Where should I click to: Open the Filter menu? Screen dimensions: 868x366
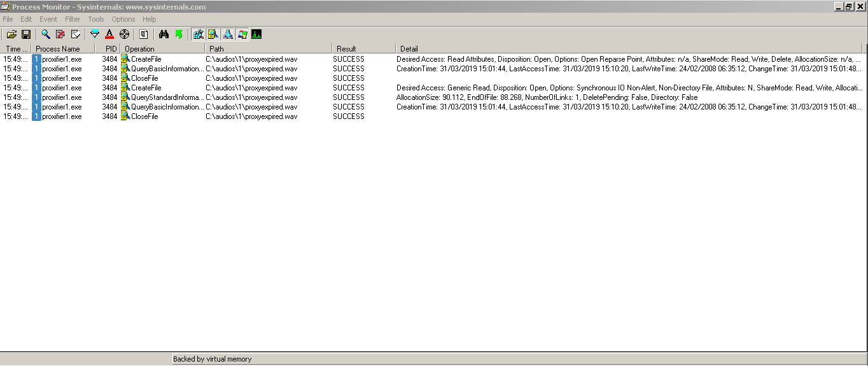[73, 19]
